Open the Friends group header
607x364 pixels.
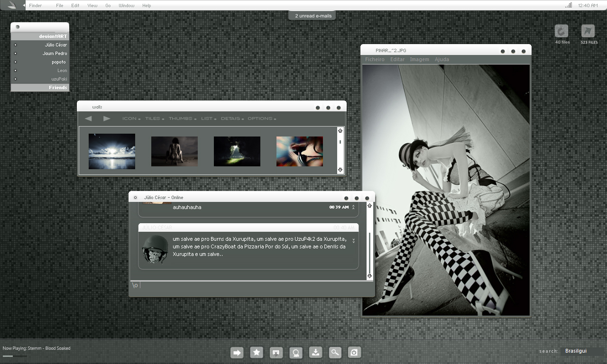point(40,88)
